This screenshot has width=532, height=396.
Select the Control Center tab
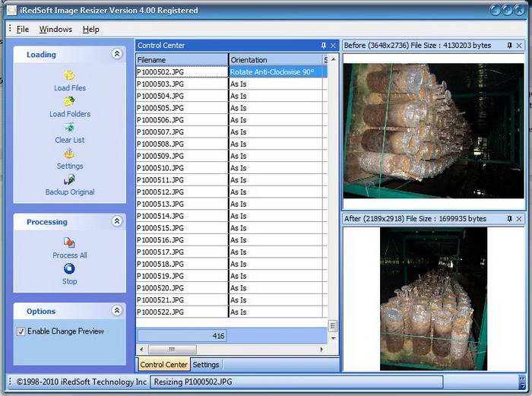[164, 365]
